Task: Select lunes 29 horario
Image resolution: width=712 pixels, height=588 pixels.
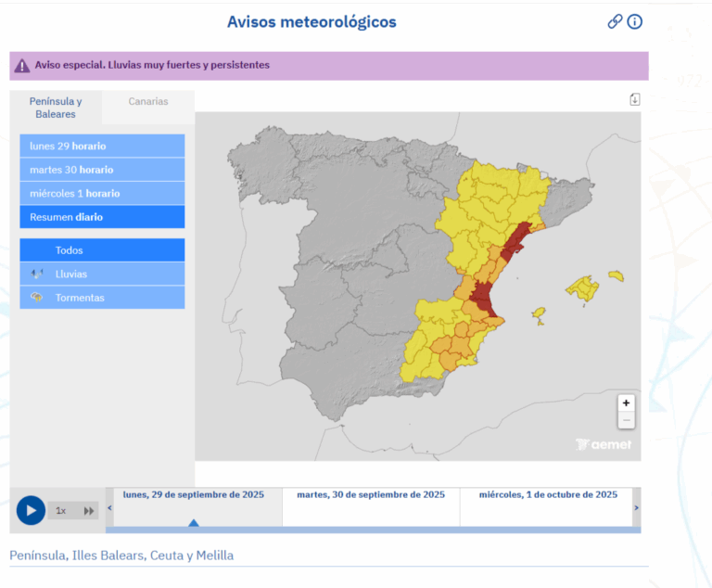Action: (102, 146)
